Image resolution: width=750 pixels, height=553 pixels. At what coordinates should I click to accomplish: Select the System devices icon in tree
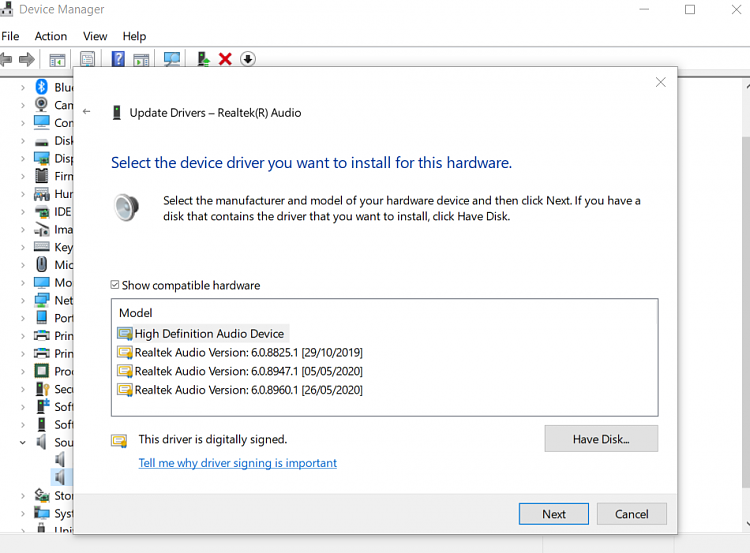coord(42,513)
